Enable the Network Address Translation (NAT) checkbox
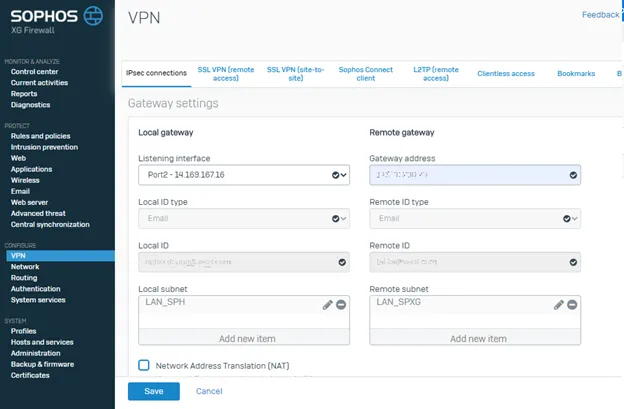 pyautogui.click(x=144, y=366)
